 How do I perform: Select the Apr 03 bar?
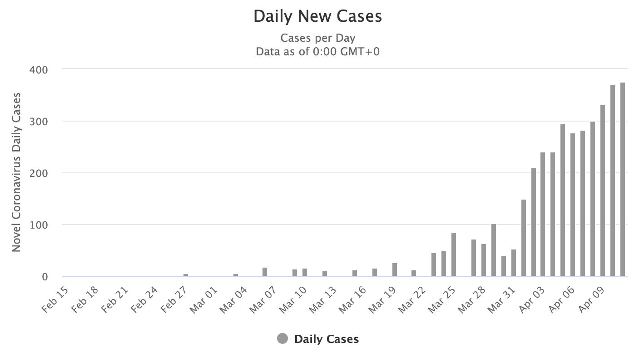(x=543, y=214)
